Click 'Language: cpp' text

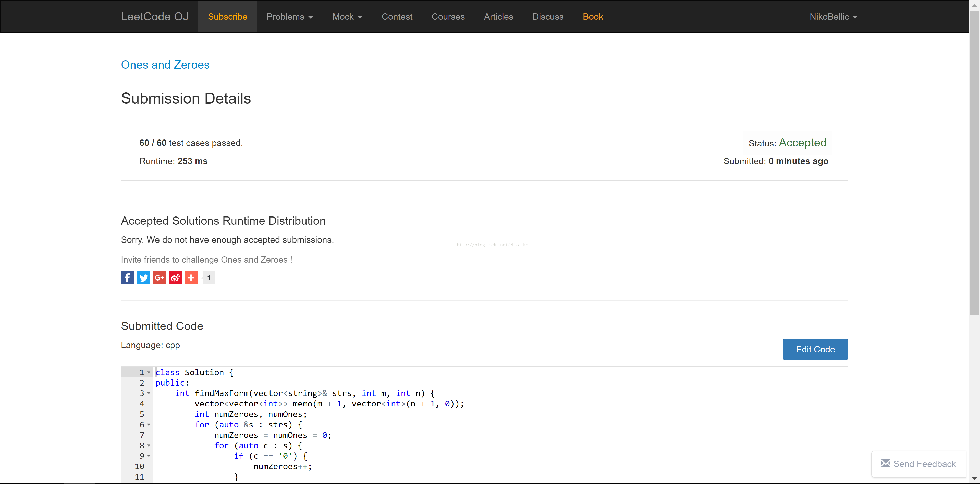pos(150,345)
